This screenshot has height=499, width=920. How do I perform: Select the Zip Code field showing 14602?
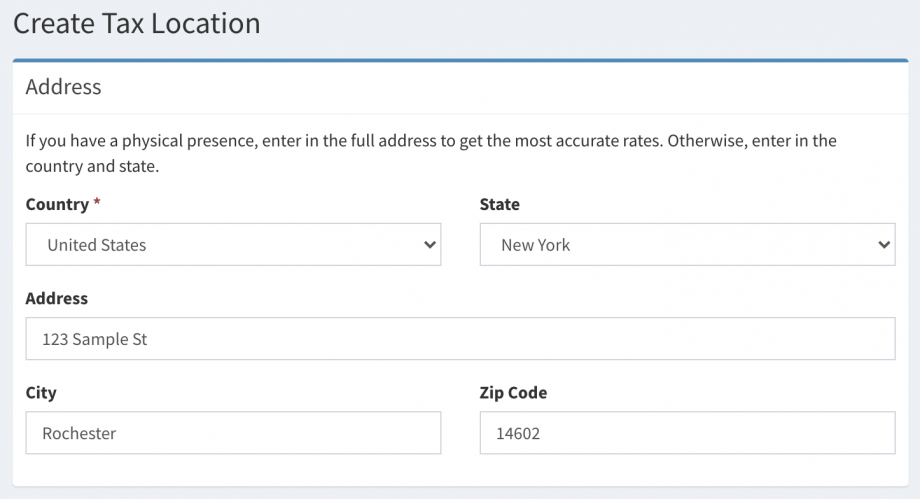[687, 433]
